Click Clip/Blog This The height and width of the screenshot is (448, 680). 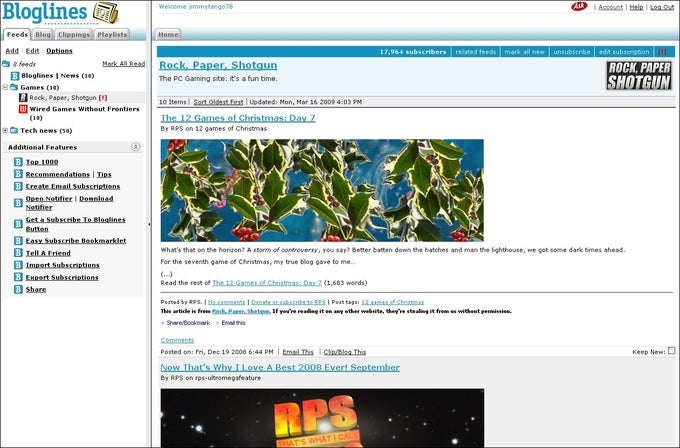tap(345, 352)
